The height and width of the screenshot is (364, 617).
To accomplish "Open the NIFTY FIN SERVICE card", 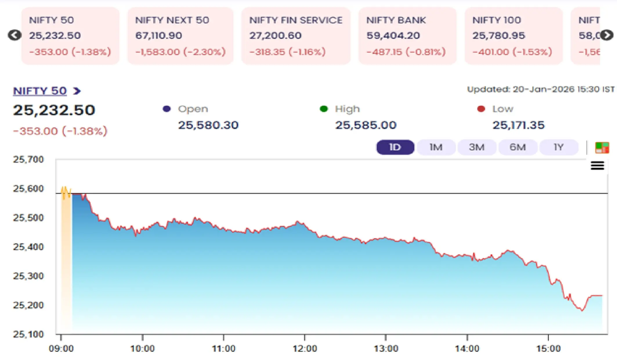I will click(x=296, y=36).
